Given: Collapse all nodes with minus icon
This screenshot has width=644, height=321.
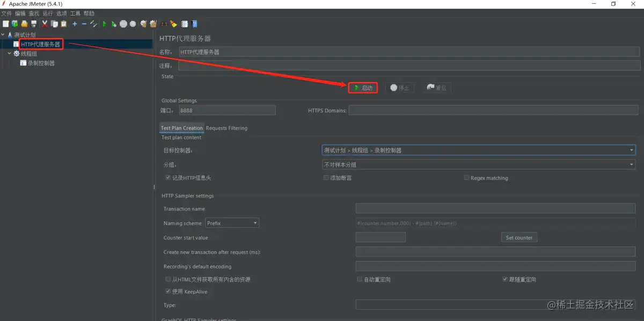Looking at the screenshot, I should (84, 24).
